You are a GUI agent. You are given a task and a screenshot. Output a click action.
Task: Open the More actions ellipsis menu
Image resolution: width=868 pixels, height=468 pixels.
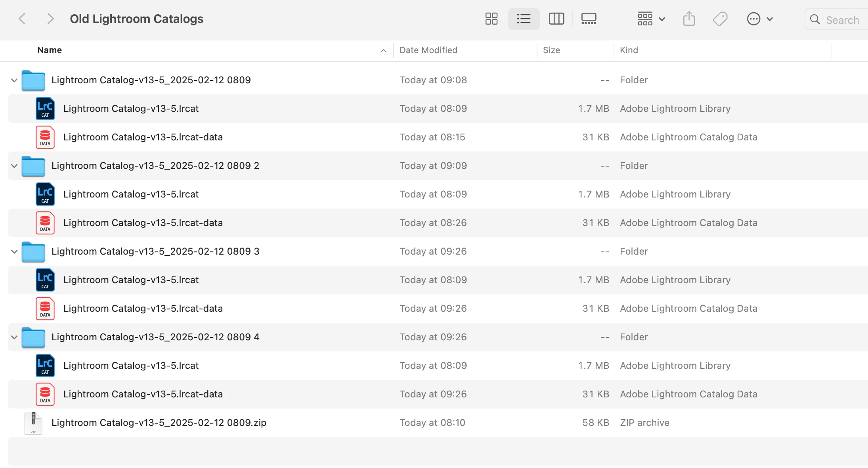[x=759, y=19]
